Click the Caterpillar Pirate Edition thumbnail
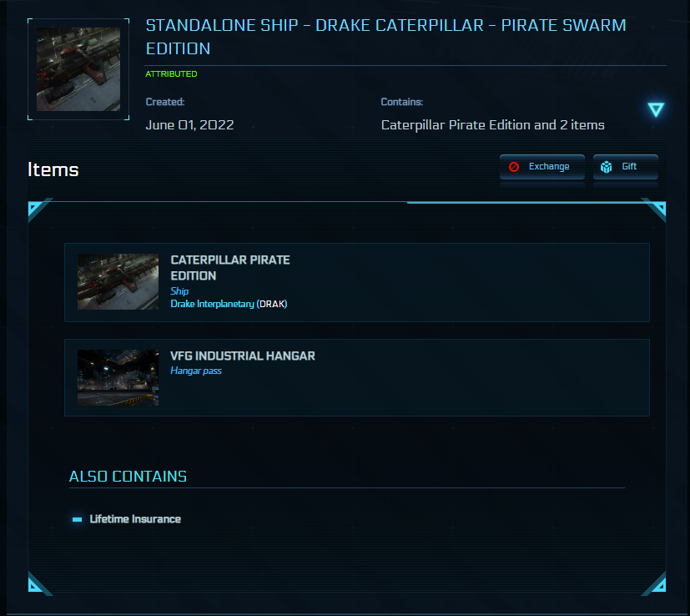690x616 pixels. 118,281
